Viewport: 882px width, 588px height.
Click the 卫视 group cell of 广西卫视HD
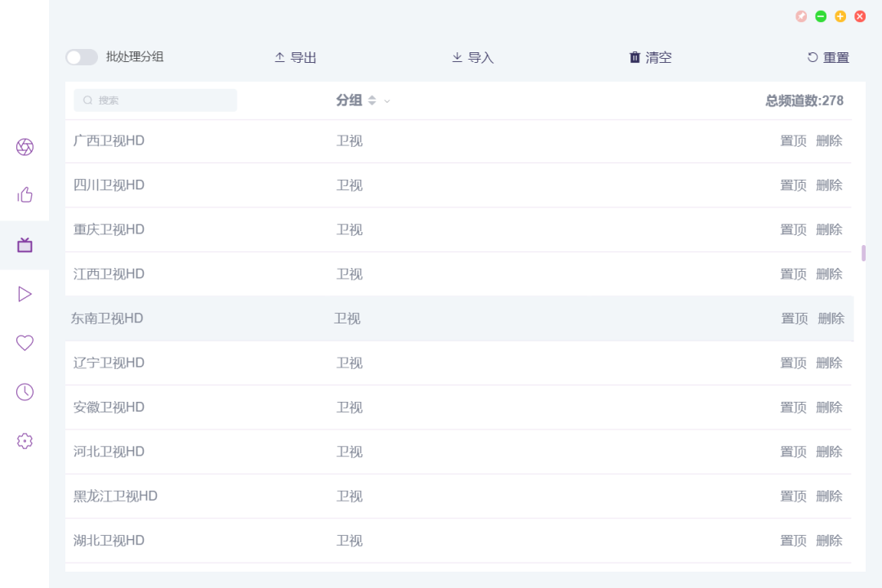pyautogui.click(x=350, y=140)
